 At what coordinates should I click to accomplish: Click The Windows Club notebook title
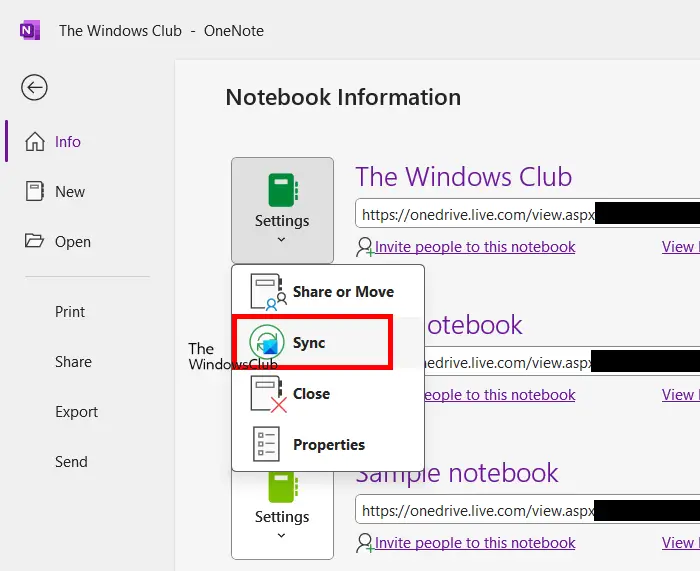click(464, 176)
